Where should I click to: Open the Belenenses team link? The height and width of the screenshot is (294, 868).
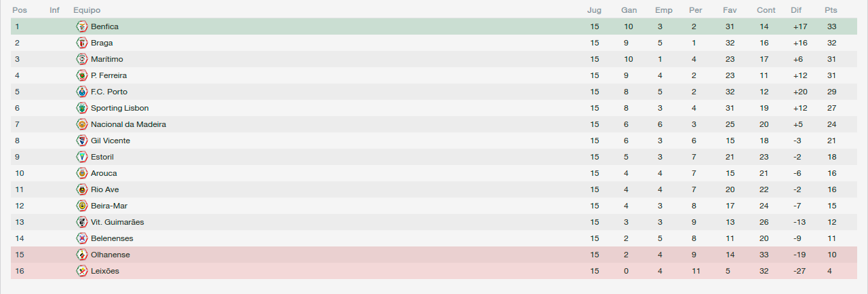(x=112, y=238)
